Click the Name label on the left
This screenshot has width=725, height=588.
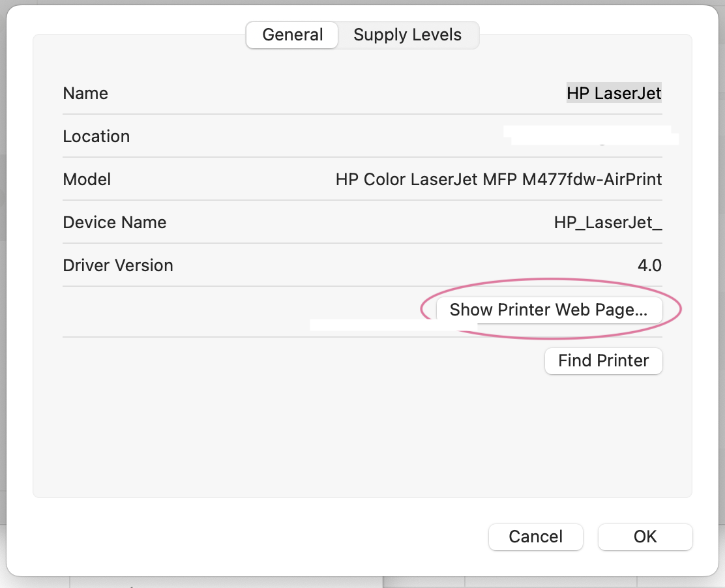click(x=85, y=93)
